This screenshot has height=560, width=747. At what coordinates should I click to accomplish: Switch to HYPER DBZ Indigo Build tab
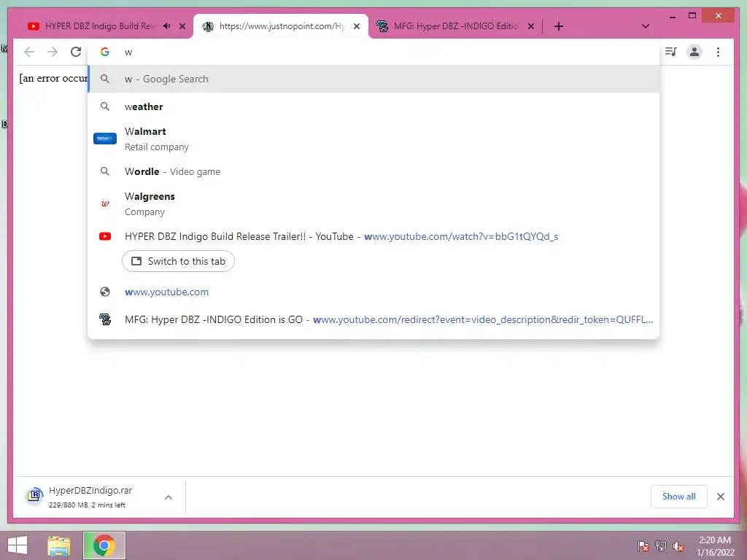pyautogui.click(x=100, y=26)
